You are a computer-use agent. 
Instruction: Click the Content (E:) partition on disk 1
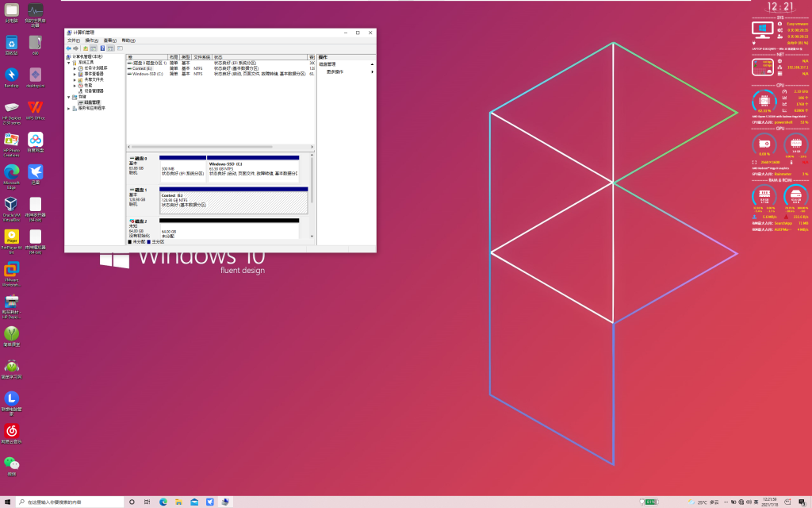[x=234, y=201]
